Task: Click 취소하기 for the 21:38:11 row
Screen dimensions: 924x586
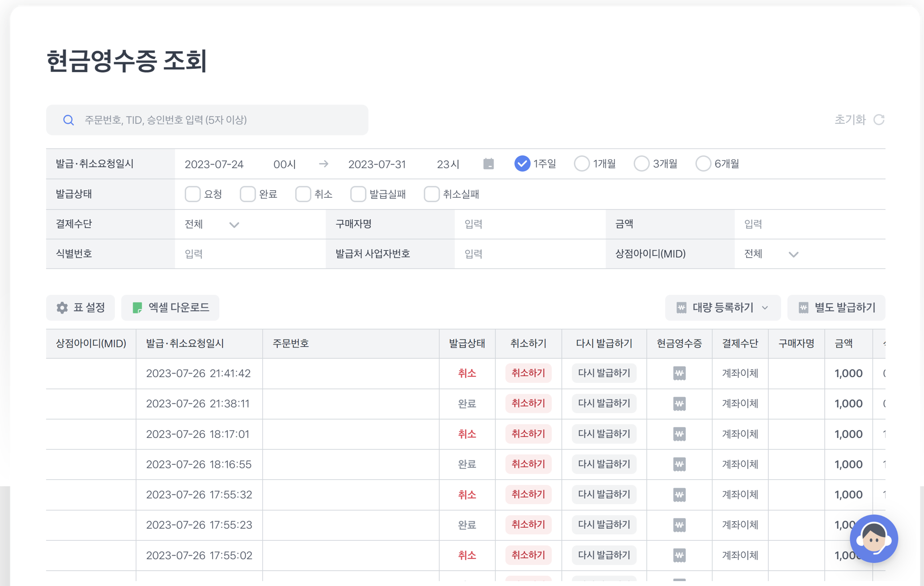Action: click(x=528, y=403)
